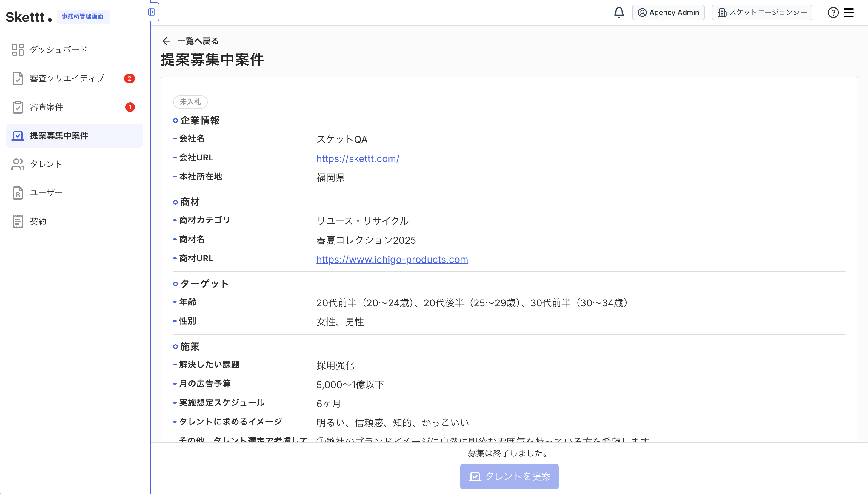This screenshot has width=868, height=494.
Task: Open the Agency Admin account menu
Action: (668, 13)
